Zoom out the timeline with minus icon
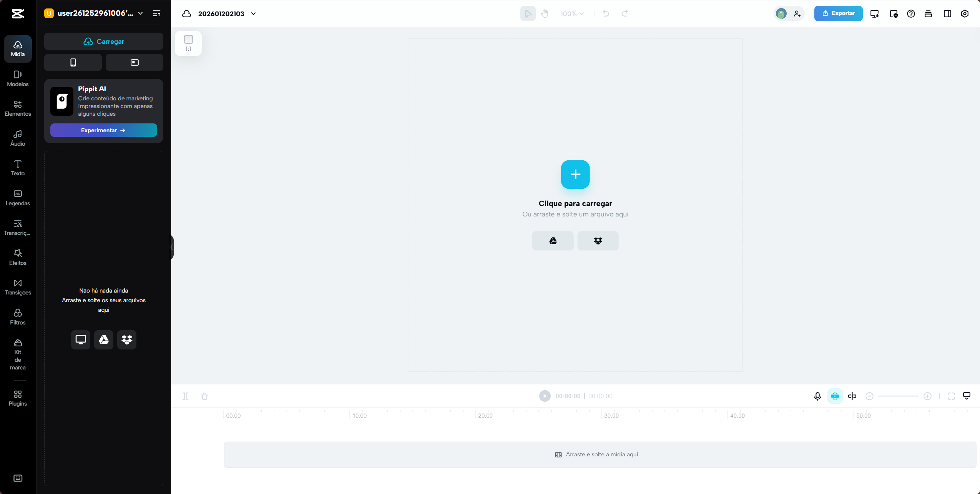 (869, 396)
